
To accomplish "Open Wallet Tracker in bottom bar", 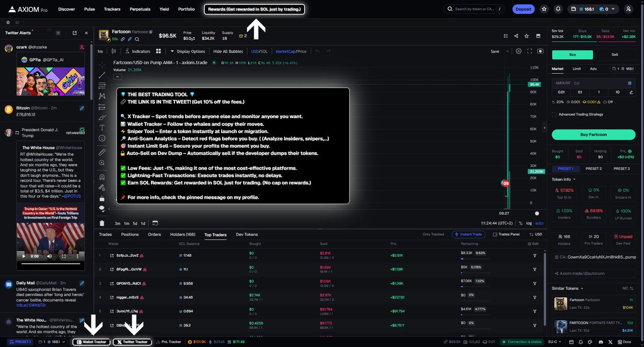I will tap(91, 342).
